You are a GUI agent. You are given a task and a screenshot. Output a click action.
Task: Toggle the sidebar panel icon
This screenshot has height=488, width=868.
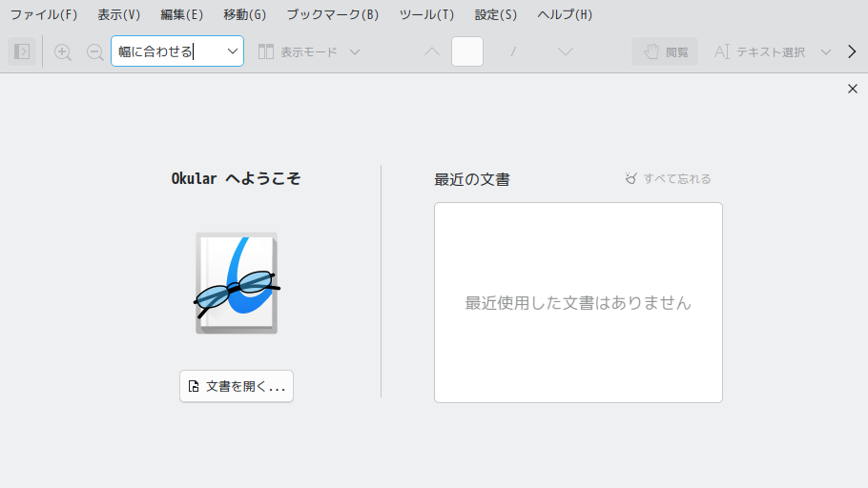coord(22,51)
